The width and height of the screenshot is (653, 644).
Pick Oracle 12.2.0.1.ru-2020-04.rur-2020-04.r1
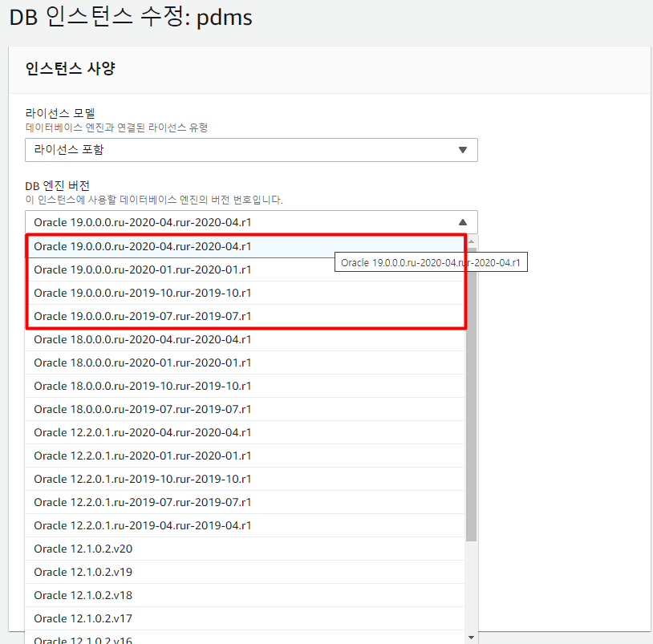click(x=245, y=433)
